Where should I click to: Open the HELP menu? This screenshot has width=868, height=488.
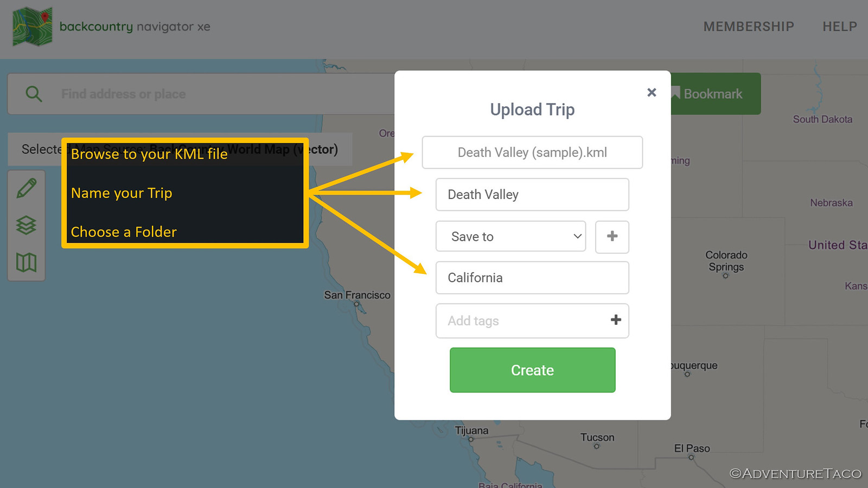(x=840, y=27)
